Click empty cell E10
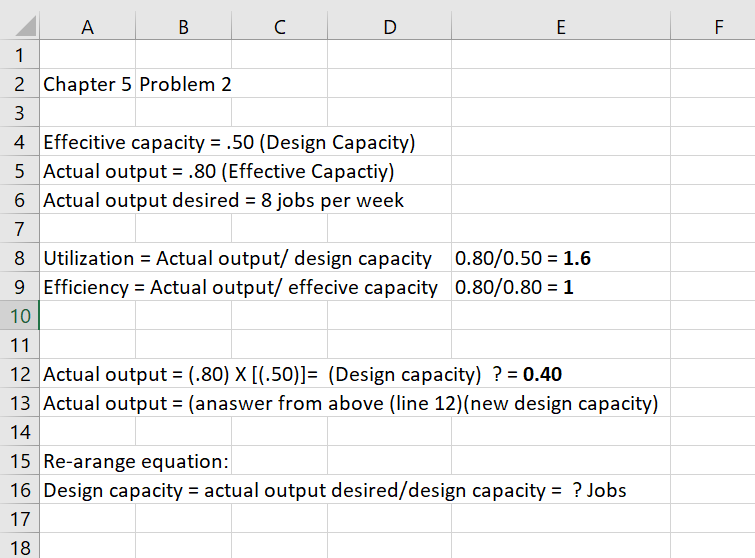755x558 pixels. [x=561, y=316]
